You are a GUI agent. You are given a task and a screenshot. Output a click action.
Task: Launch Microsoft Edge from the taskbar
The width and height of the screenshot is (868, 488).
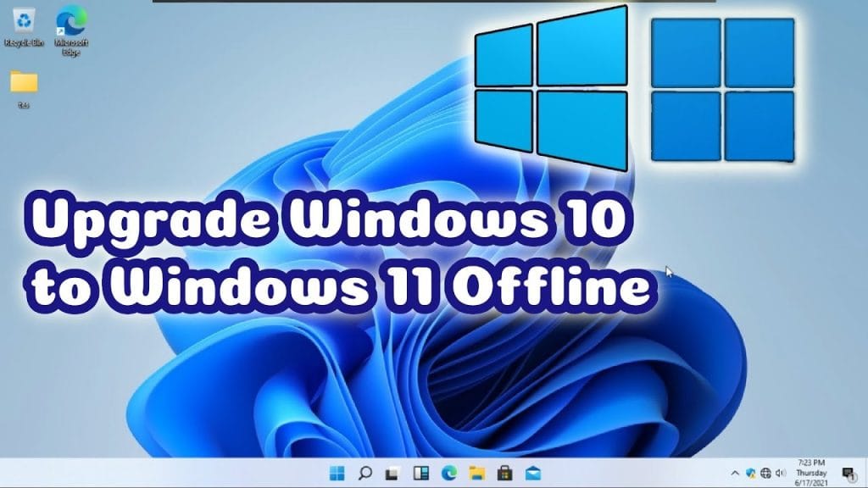[x=448, y=473]
